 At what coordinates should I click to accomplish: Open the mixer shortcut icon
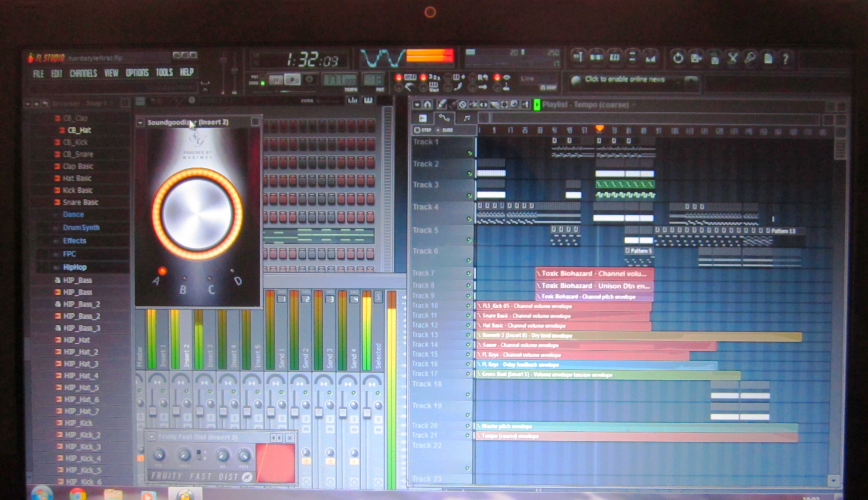point(650,57)
